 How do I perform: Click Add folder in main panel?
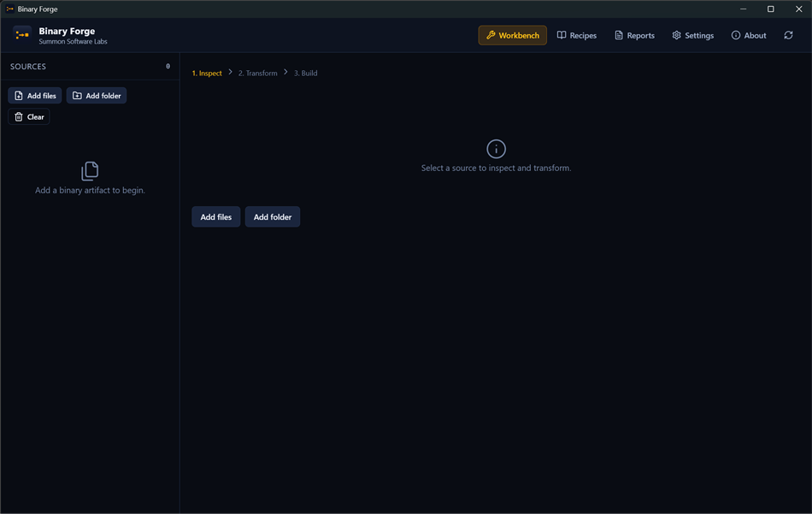click(x=273, y=216)
